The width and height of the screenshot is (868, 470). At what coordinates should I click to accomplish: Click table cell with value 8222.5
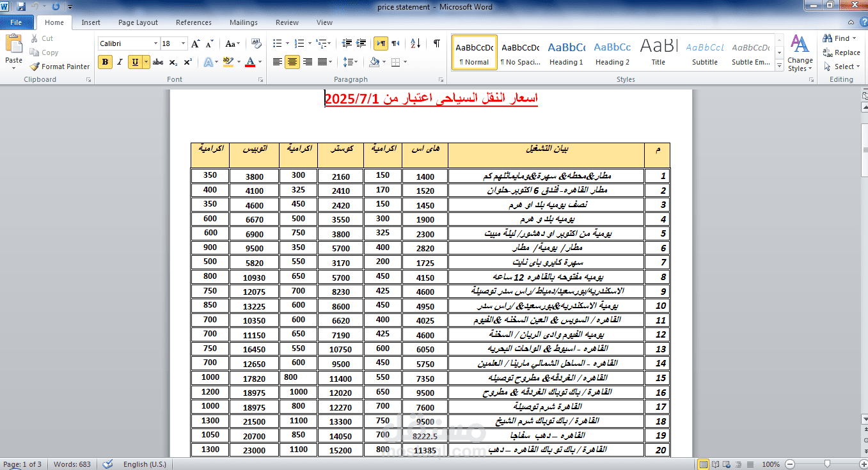click(425, 435)
